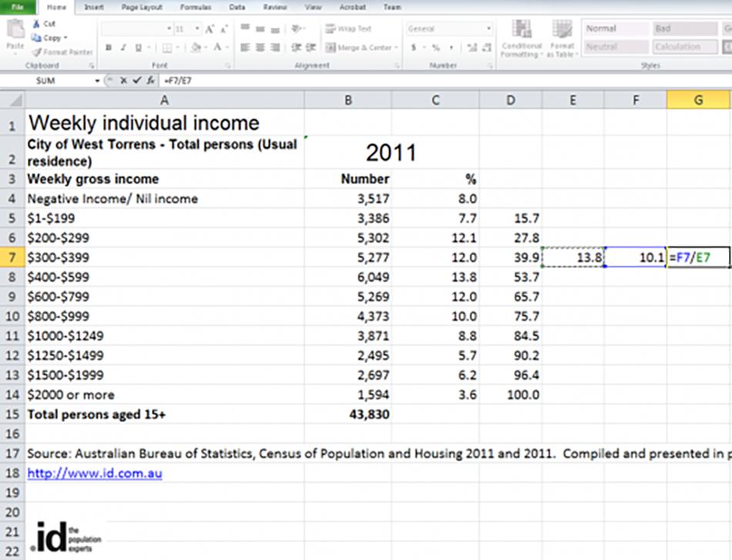Align text right
Image resolution: width=732 pixels, height=560 pixels.
click(x=275, y=48)
